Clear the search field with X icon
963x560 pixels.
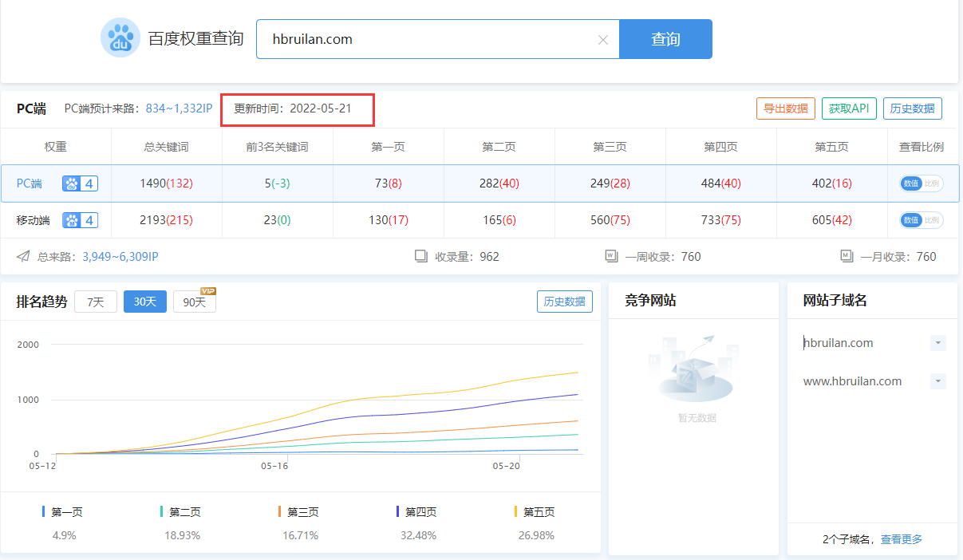(x=603, y=40)
